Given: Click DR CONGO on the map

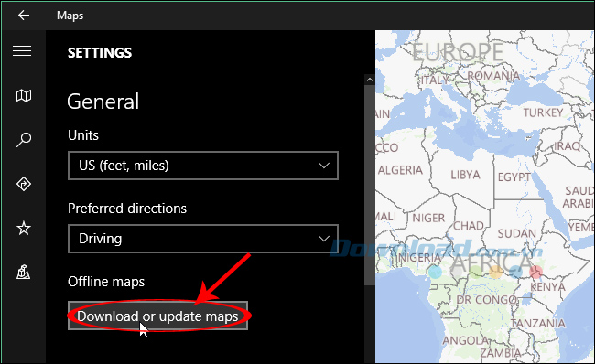Looking at the screenshot, I should coord(486,300).
